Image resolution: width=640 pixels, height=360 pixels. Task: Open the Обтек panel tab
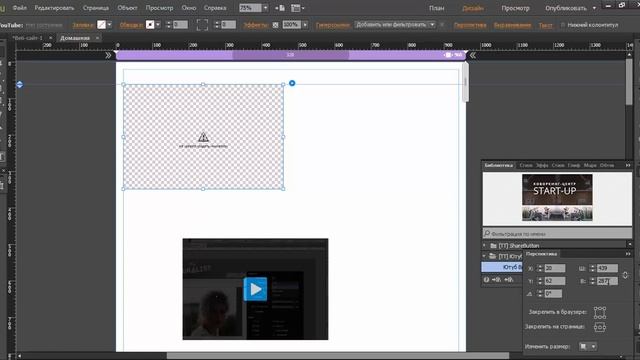(x=607, y=165)
